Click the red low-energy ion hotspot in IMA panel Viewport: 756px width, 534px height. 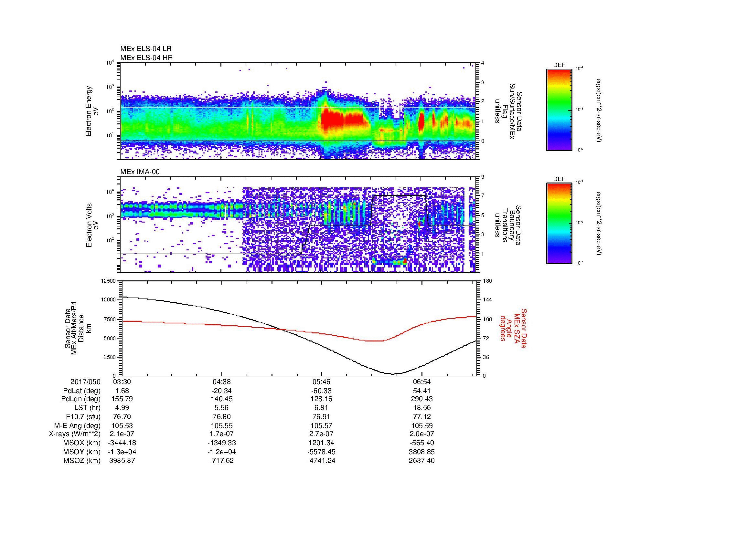click(x=405, y=261)
